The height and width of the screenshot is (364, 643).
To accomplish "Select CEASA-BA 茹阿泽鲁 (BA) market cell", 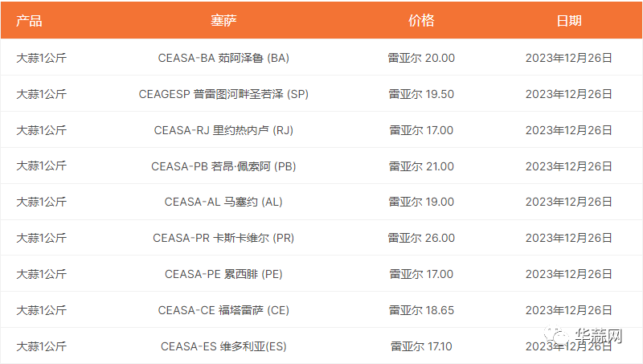I will click(223, 58).
